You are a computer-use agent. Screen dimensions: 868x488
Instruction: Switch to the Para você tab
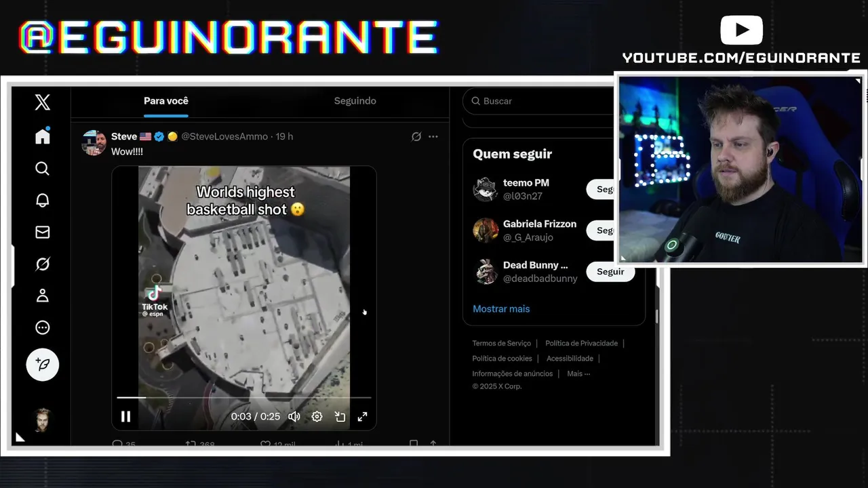point(166,101)
